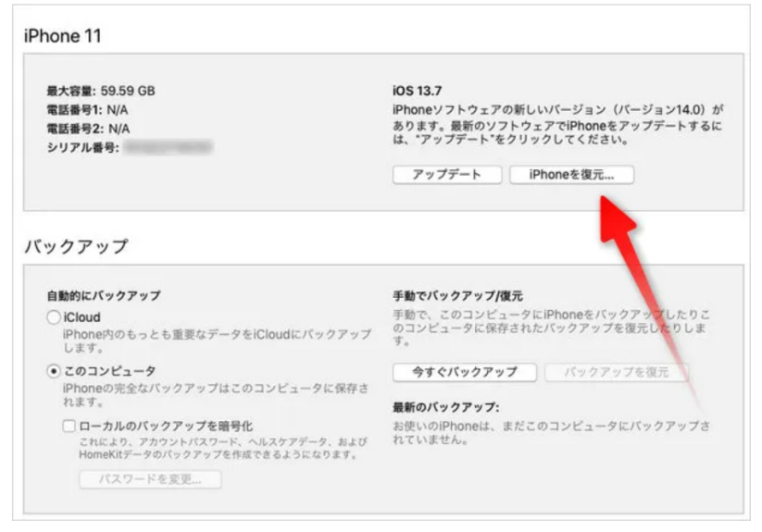Click the シリアル番号 label

tap(82, 147)
